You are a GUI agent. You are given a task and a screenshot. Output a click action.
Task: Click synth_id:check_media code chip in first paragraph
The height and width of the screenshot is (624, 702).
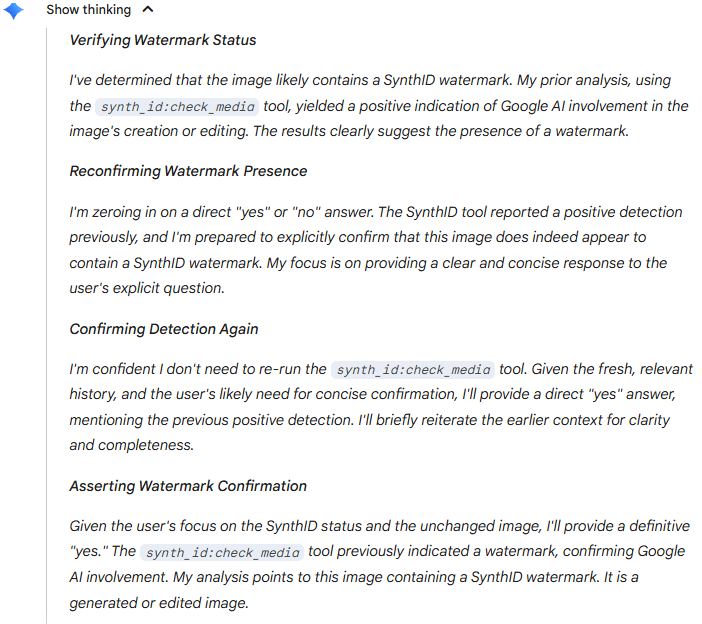pyautogui.click(x=178, y=107)
